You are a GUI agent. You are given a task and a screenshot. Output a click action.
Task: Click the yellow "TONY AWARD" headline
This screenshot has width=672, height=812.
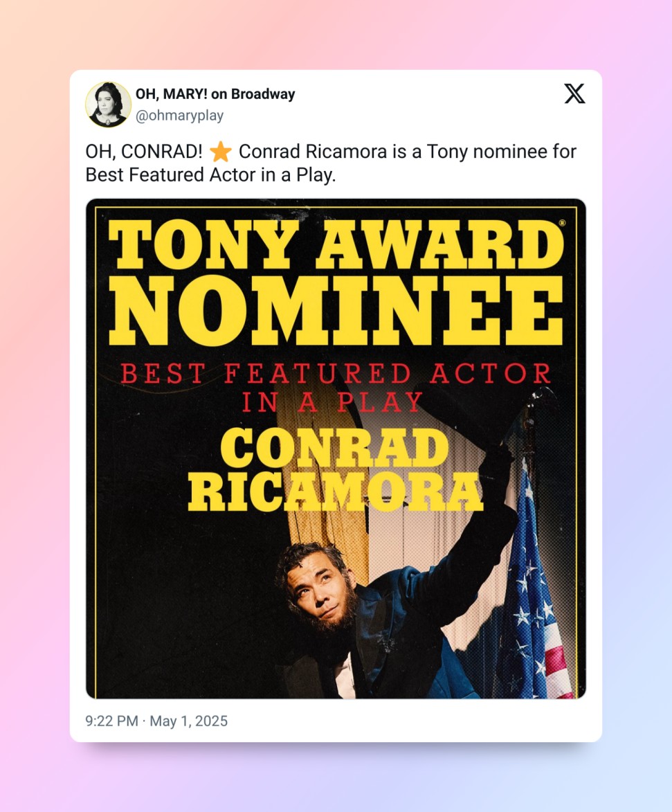point(336,245)
